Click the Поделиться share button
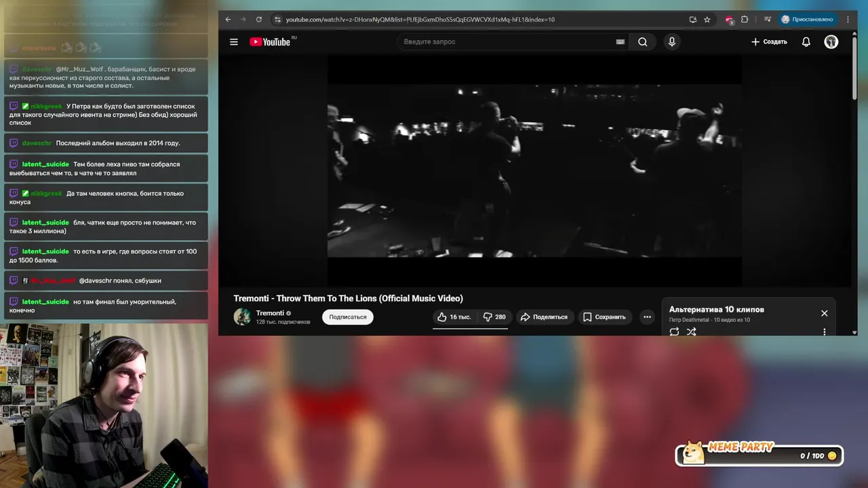This screenshot has width=868, height=488. pos(545,317)
